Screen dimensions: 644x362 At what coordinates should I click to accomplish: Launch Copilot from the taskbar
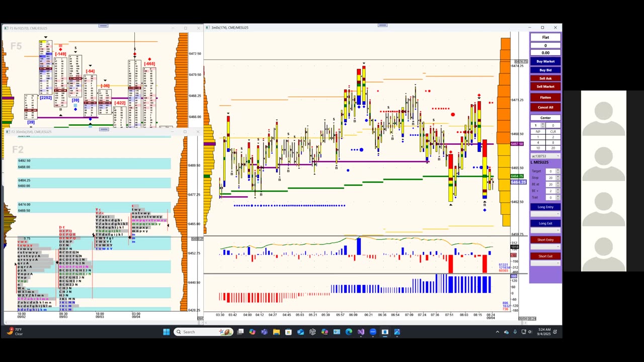click(x=252, y=332)
